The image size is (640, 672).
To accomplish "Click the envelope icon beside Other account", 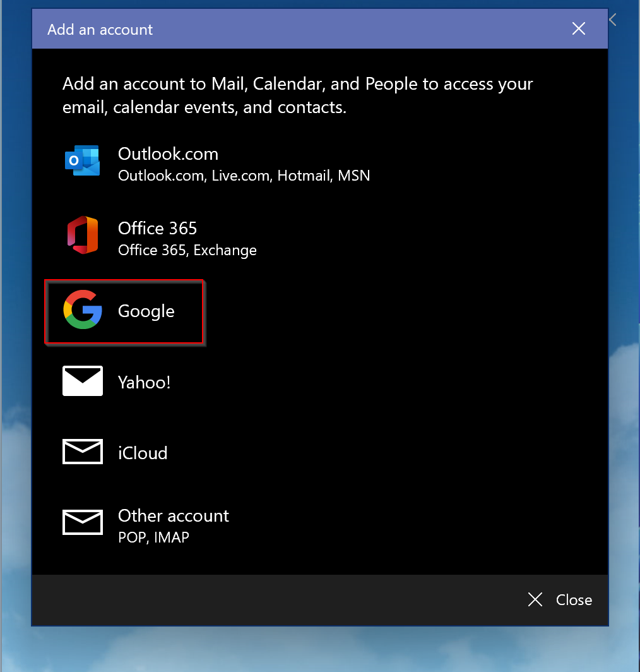I will point(82,522).
